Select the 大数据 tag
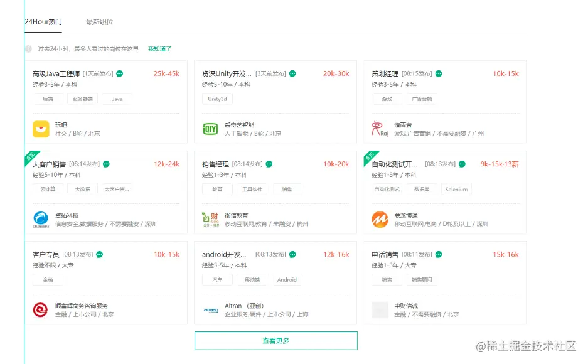 click(x=82, y=190)
